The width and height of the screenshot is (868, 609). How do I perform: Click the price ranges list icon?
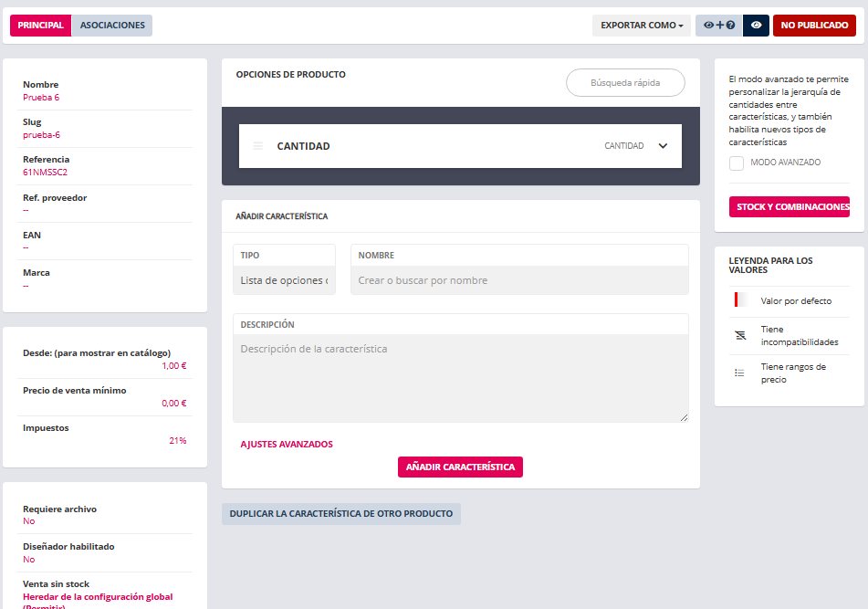pyautogui.click(x=740, y=373)
